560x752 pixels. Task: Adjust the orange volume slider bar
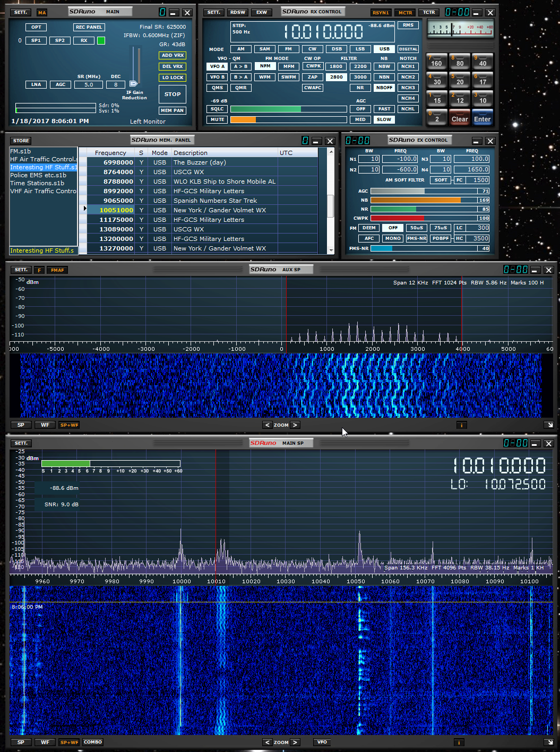point(288,119)
